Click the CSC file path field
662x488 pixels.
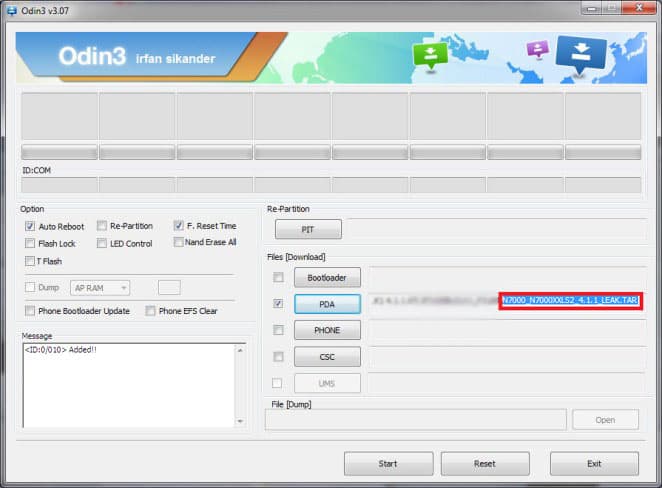507,357
